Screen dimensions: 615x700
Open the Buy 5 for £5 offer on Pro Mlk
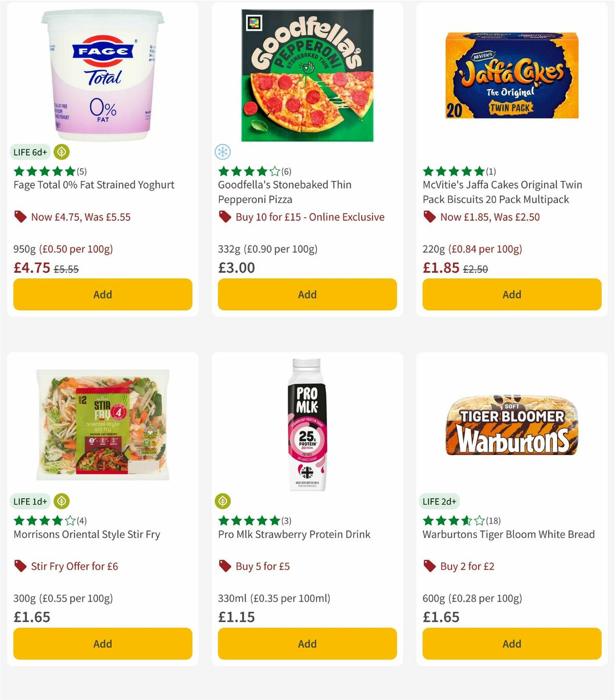click(x=261, y=566)
